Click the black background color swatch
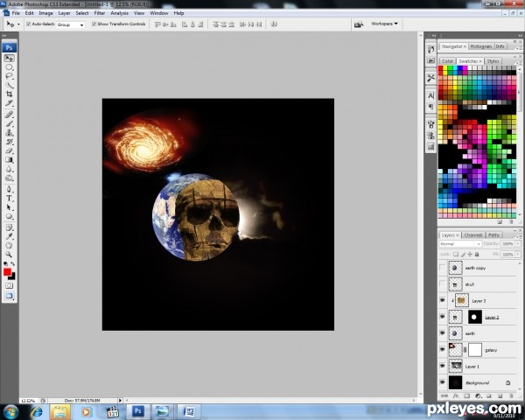The height and width of the screenshot is (420, 525). click(13, 277)
